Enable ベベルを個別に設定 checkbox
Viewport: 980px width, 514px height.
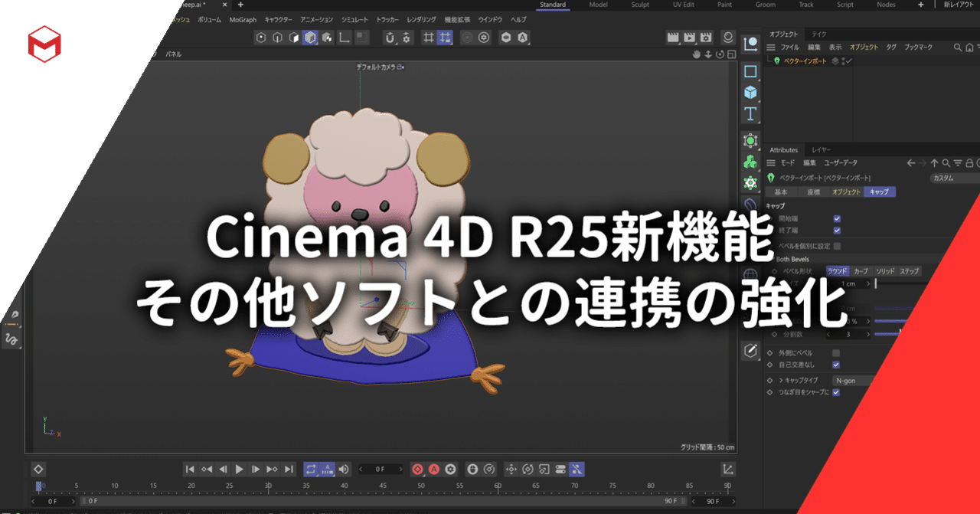pyautogui.click(x=838, y=246)
